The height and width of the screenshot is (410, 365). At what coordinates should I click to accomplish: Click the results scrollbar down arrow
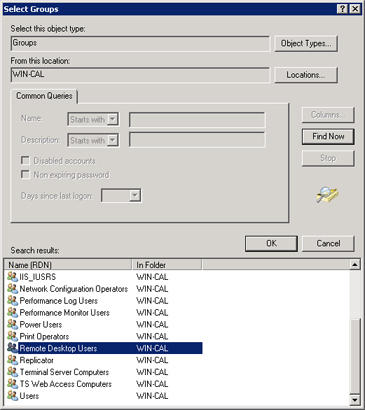pos(355,399)
